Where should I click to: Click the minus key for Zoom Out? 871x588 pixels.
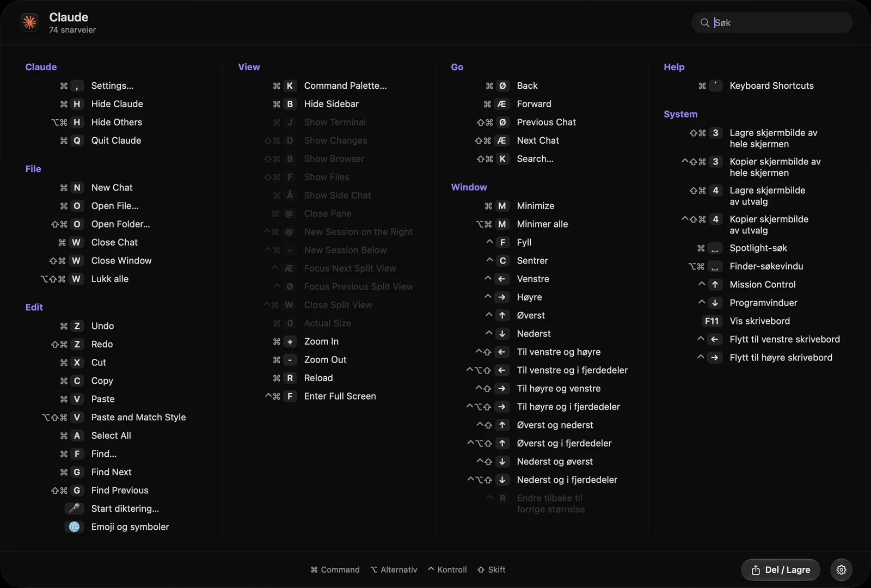(x=290, y=360)
